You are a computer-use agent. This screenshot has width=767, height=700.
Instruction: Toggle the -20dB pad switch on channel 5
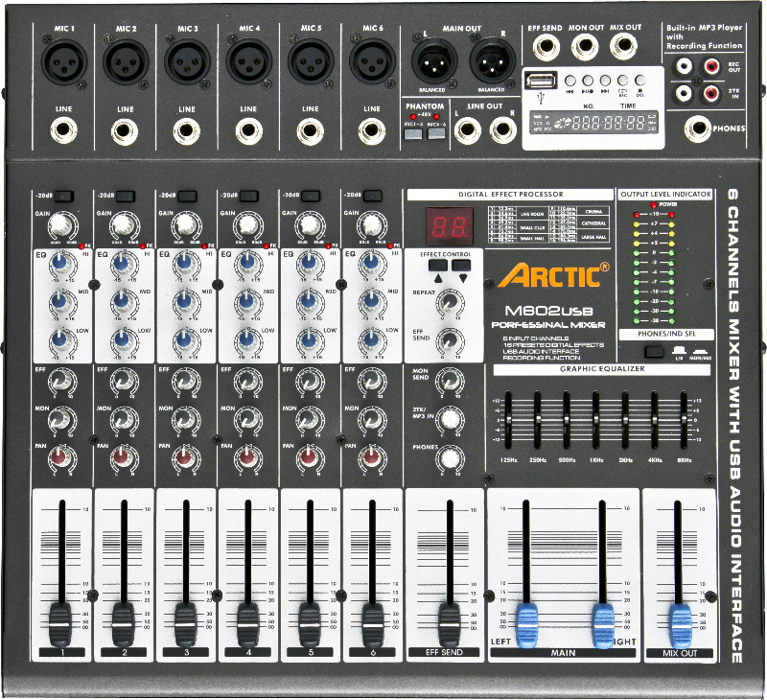(311, 197)
